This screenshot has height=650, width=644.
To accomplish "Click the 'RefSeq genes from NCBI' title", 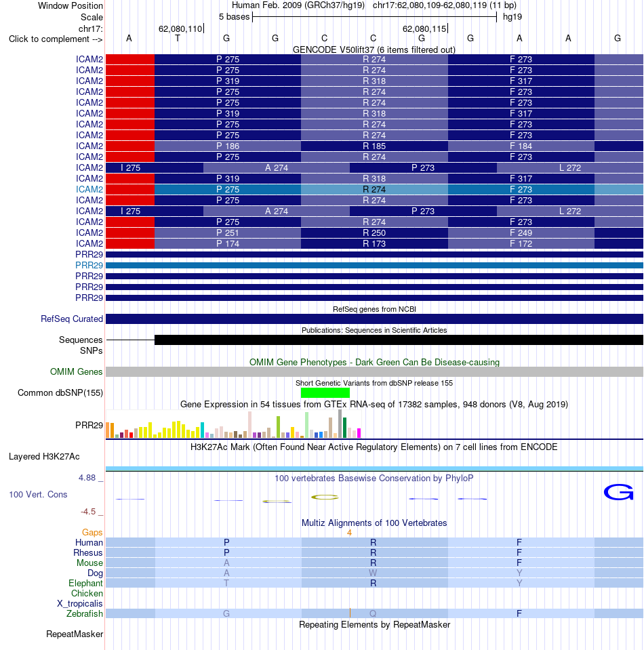I will [374, 309].
